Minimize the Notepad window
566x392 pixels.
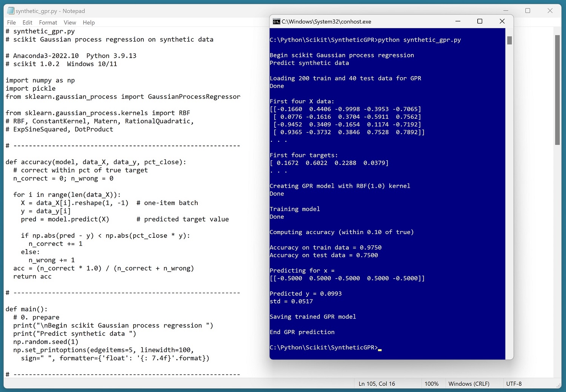point(506,11)
